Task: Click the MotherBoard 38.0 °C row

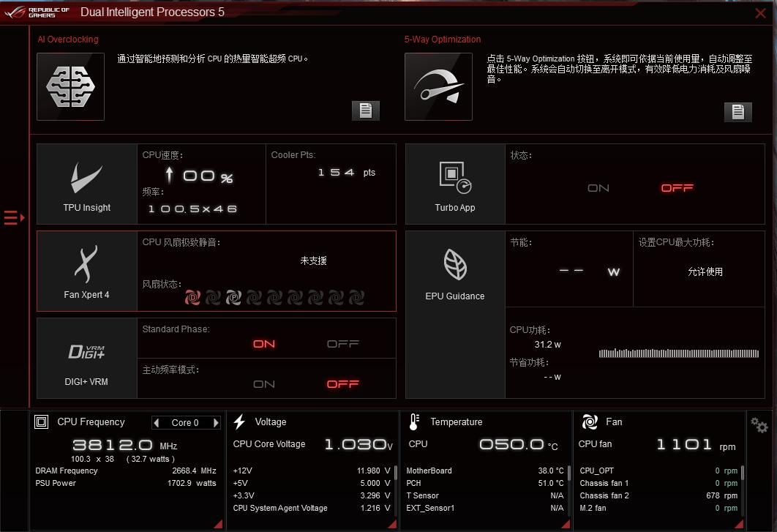Action: click(484, 471)
